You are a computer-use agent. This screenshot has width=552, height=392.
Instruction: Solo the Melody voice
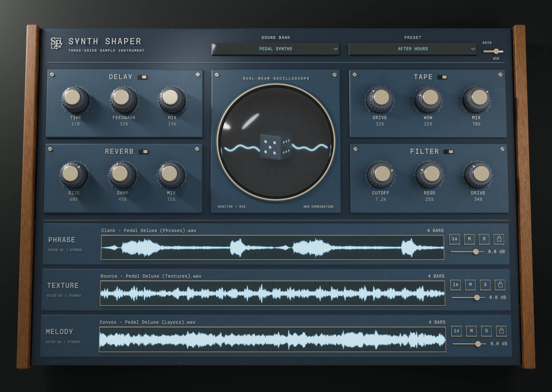click(486, 331)
